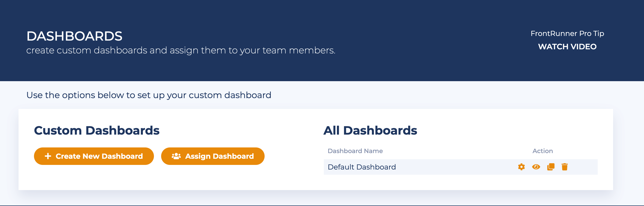The image size is (644, 206).
Task: Click the 'Use the options below' instruction text
Action: [149, 95]
